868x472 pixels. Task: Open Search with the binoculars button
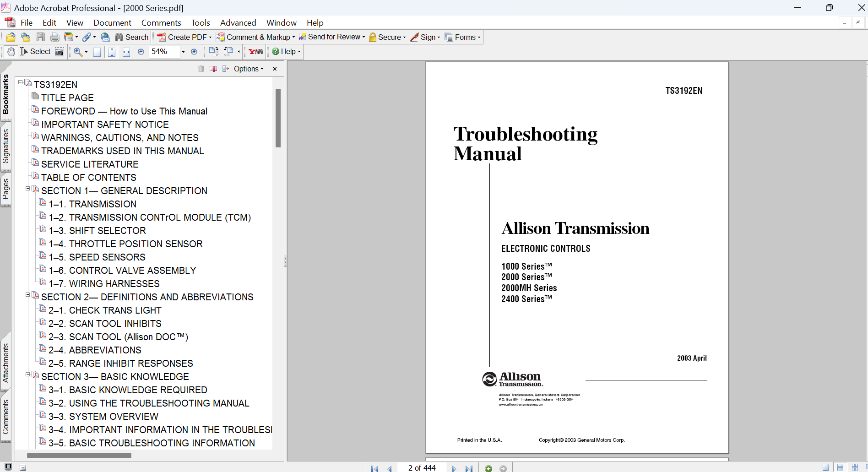(x=131, y=37)
